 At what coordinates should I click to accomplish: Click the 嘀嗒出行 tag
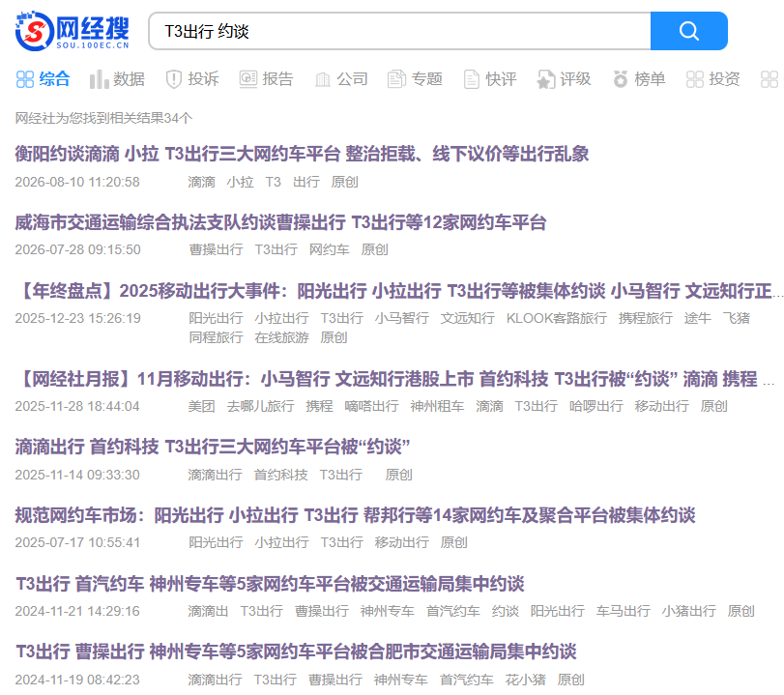pyautogui.click(x=371, y=406)
